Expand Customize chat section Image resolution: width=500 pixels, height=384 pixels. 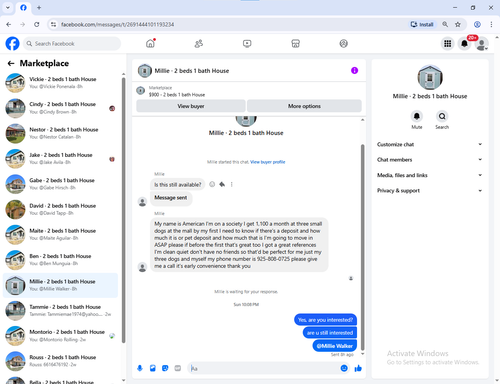pos(430,144)
